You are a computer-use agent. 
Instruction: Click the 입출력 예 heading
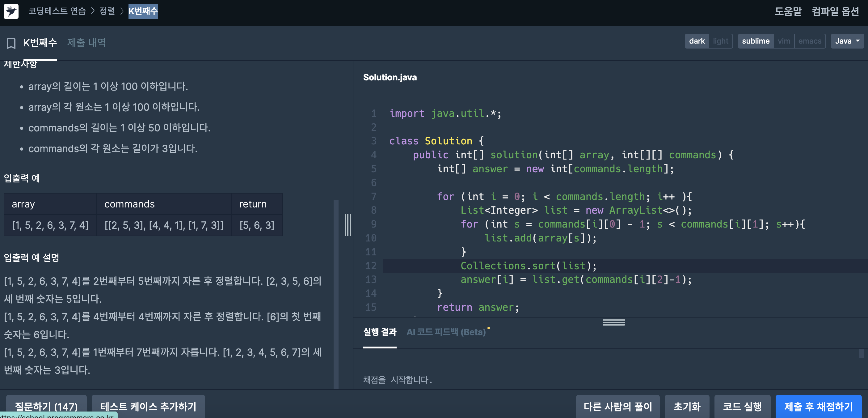pos(22,178)
